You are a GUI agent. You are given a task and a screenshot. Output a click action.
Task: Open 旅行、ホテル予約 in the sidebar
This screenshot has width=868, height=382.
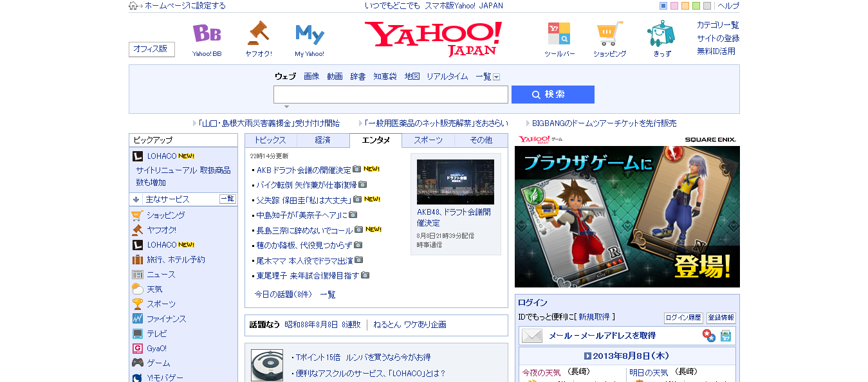(x=176, y=260)
